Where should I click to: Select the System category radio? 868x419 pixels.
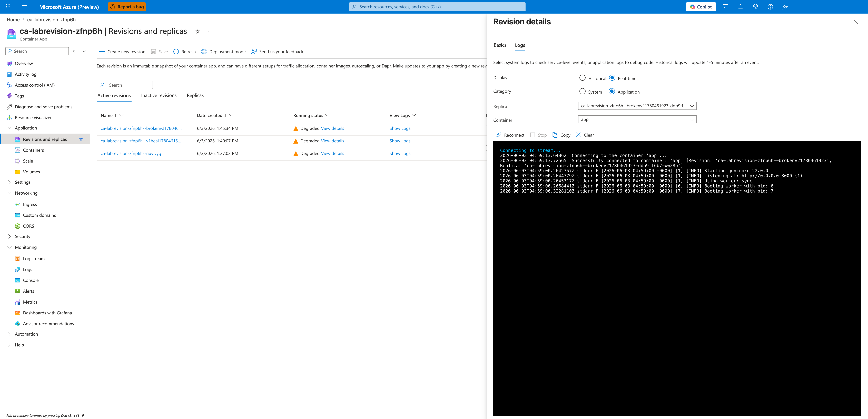pyautogui.click(x=582, y=91)
